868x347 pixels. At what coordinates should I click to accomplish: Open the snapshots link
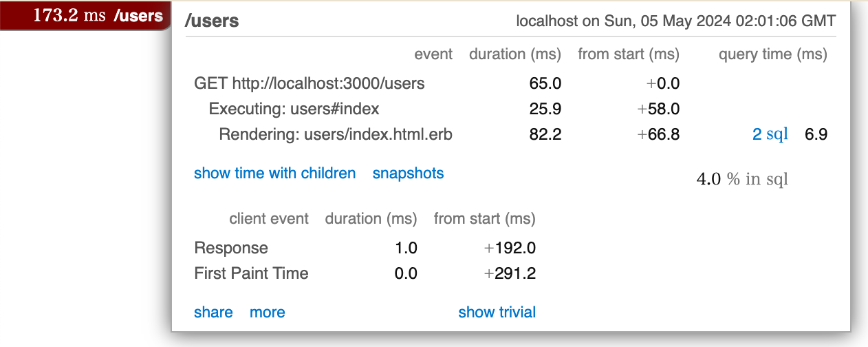[x=408, y=173]
